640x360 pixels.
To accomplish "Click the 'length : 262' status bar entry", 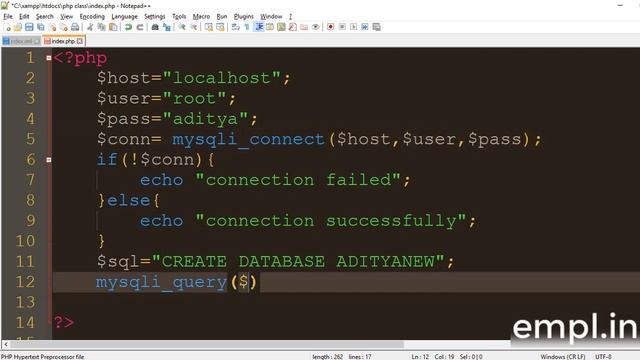I will click(328, 357).
